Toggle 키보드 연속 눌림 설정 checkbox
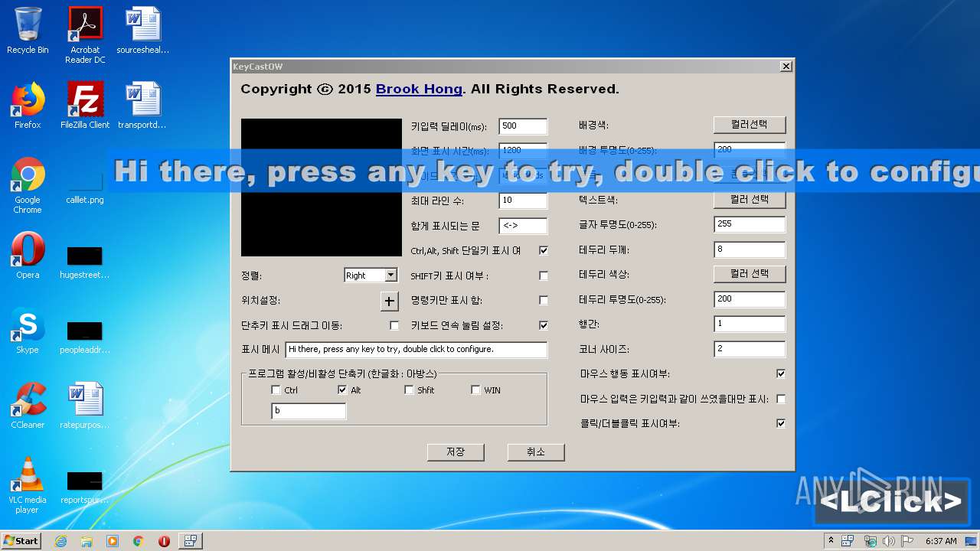The image size is (980, 551). 544,325
